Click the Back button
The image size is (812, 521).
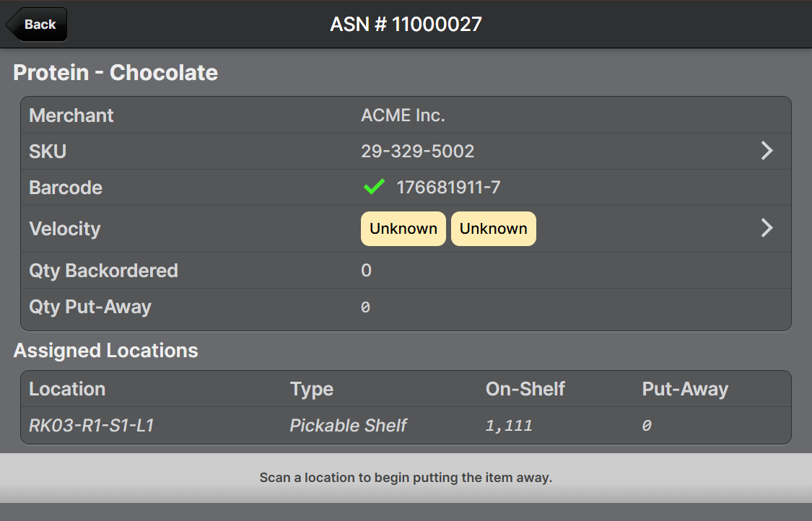[38, 25]
